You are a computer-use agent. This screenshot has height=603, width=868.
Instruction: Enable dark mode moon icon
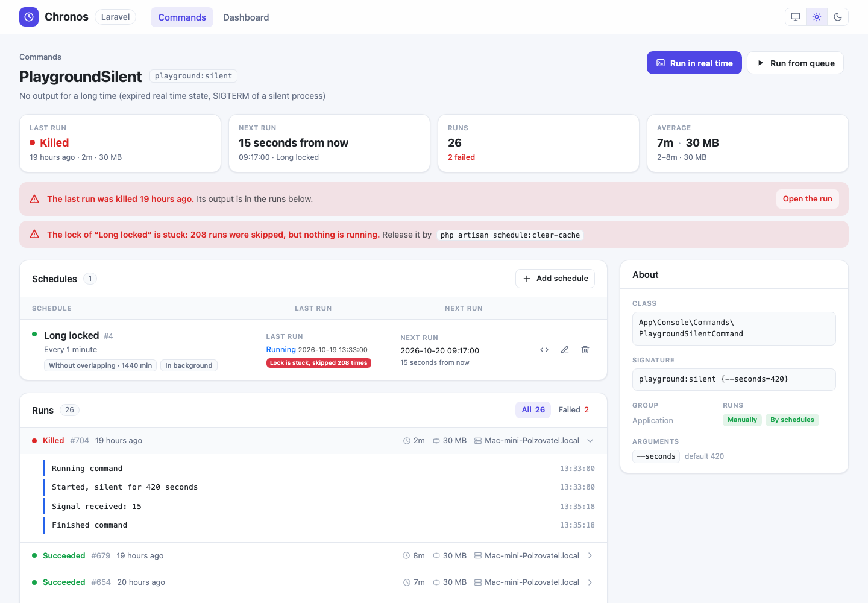(x=838, y=17)
